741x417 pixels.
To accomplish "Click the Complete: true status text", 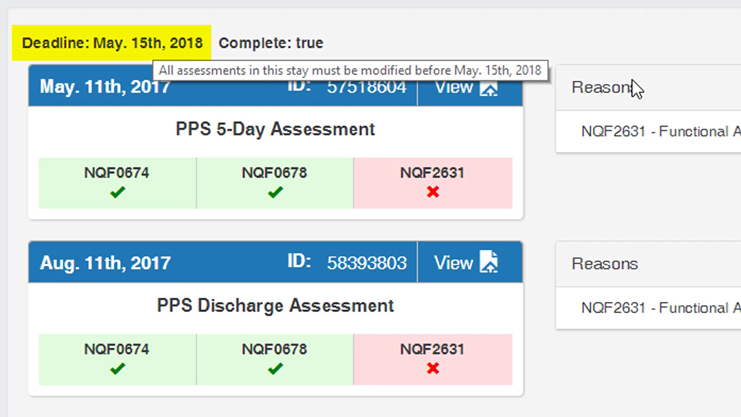I will 271,43.
